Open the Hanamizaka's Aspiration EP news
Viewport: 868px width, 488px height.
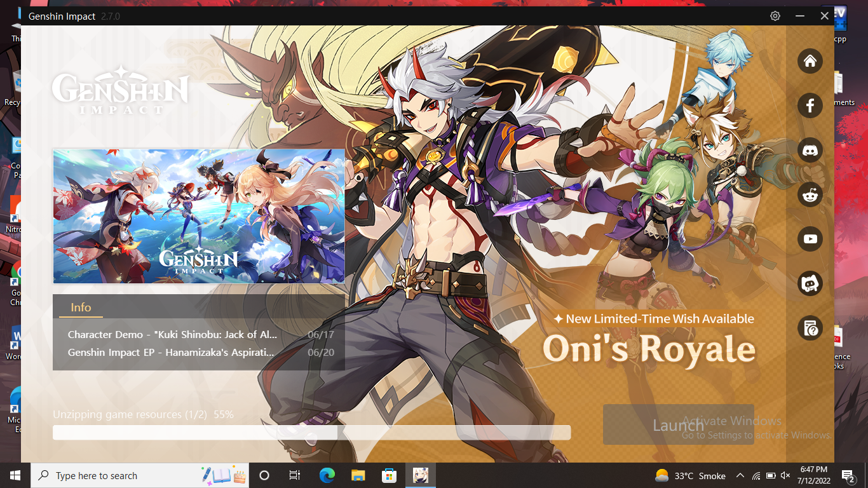coord(172,353)
